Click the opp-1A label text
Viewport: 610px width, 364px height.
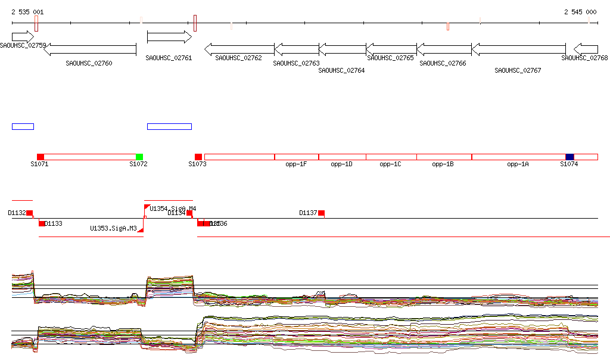point(518,164)
